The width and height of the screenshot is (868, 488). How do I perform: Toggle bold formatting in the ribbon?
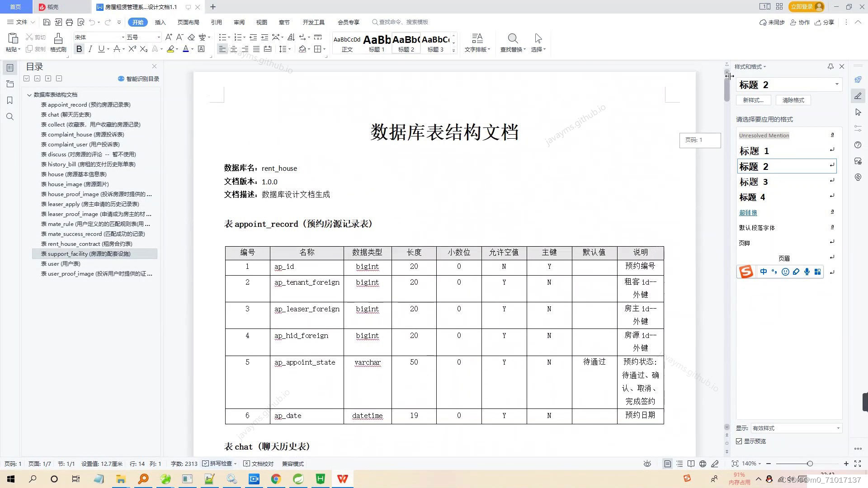[x=79, y=49]
